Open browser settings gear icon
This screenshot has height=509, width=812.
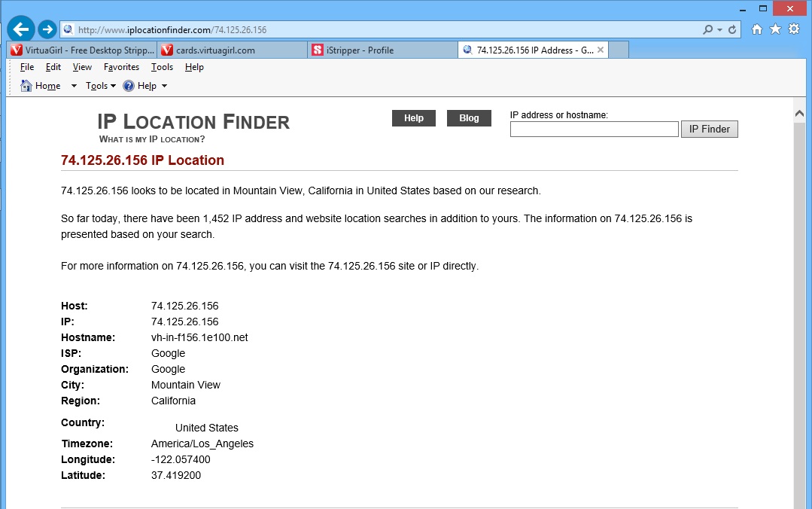pyautogui.click(x=794, y=29)
